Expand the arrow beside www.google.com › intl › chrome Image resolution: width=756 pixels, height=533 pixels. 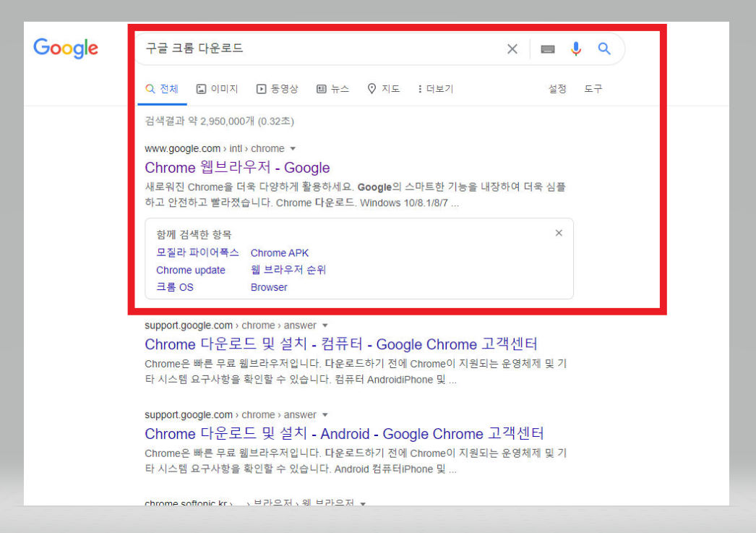click(x=293, y=148)
